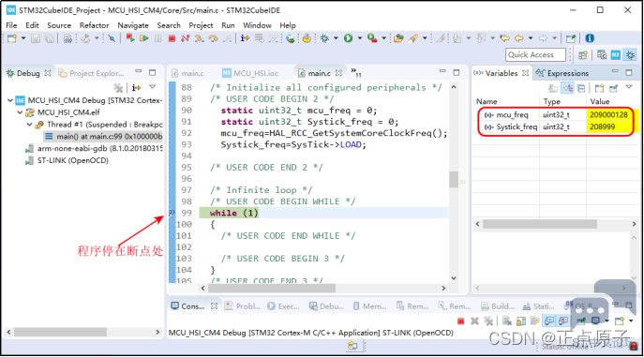644x357 pixels.
Task: Click the New file toolbar icon
Action: 12,38
